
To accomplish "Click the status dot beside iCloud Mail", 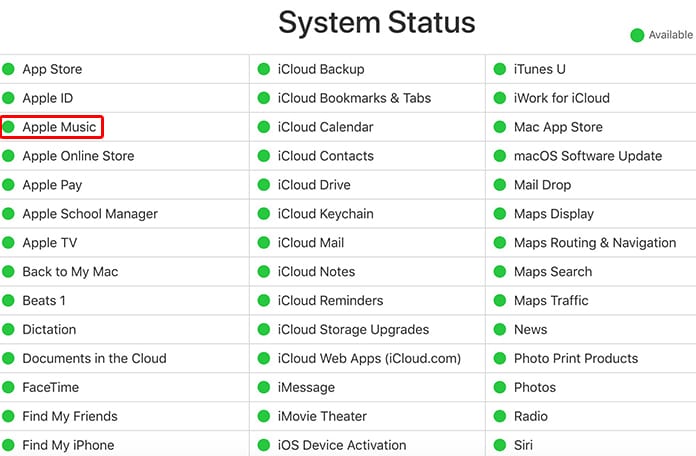I will [x=264, y=242].
